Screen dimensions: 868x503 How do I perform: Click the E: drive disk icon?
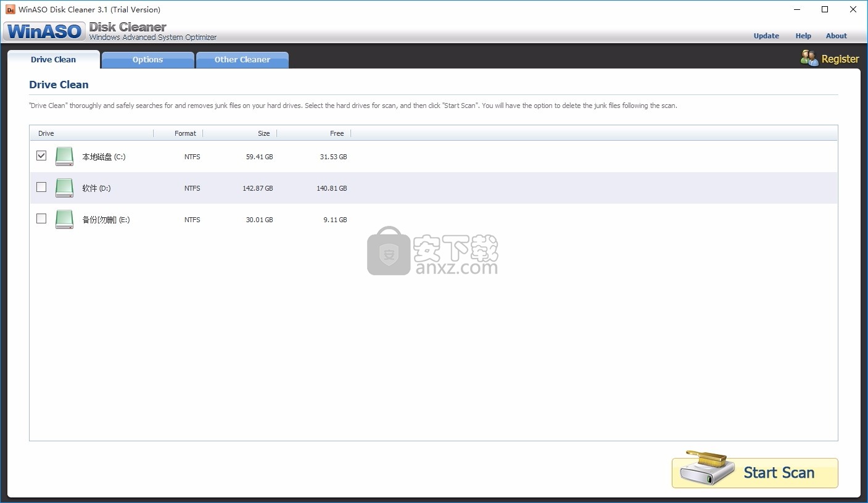tap(64, 219)
